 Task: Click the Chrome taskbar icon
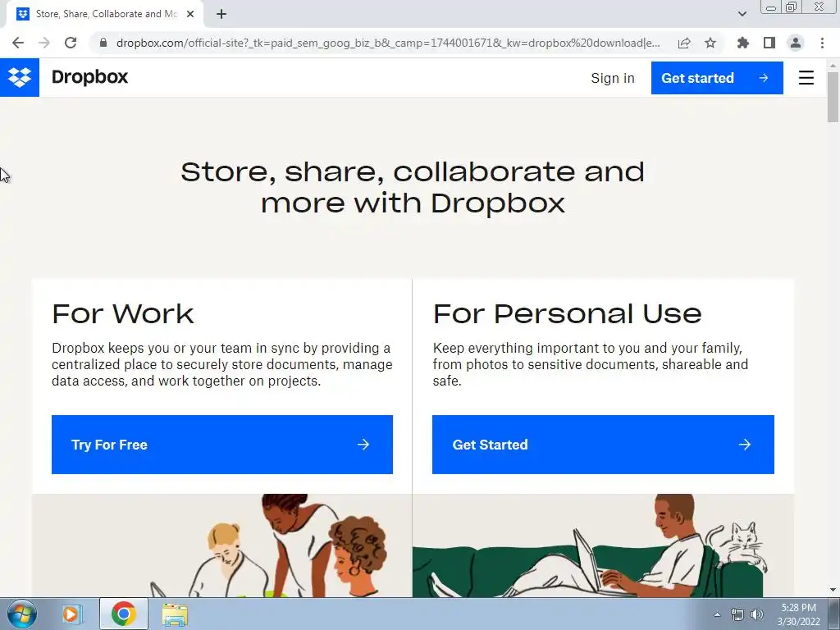tap(124, 614)
